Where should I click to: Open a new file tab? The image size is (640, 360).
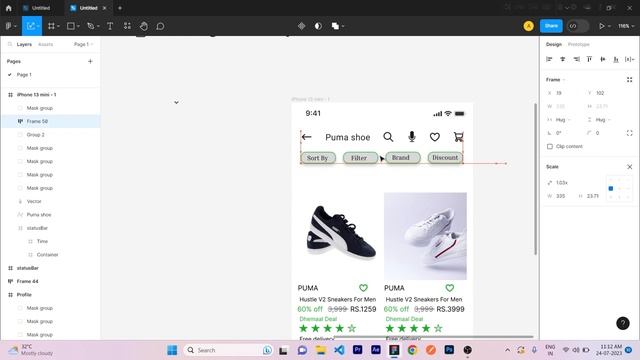(x=120, y=8)
